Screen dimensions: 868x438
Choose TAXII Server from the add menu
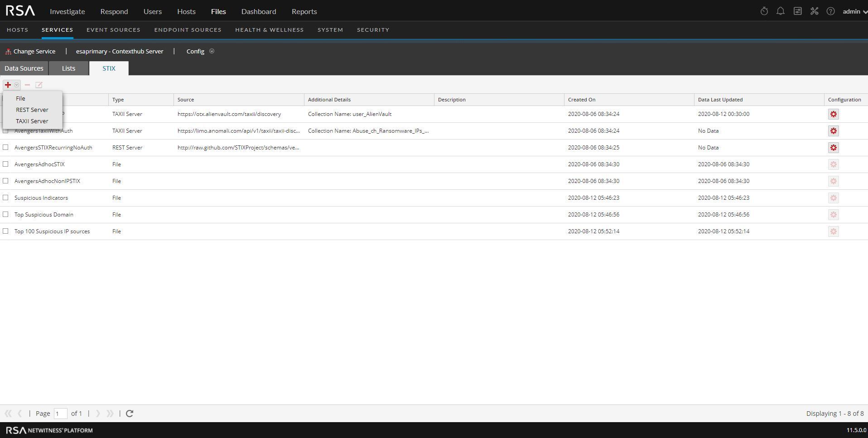32,121
